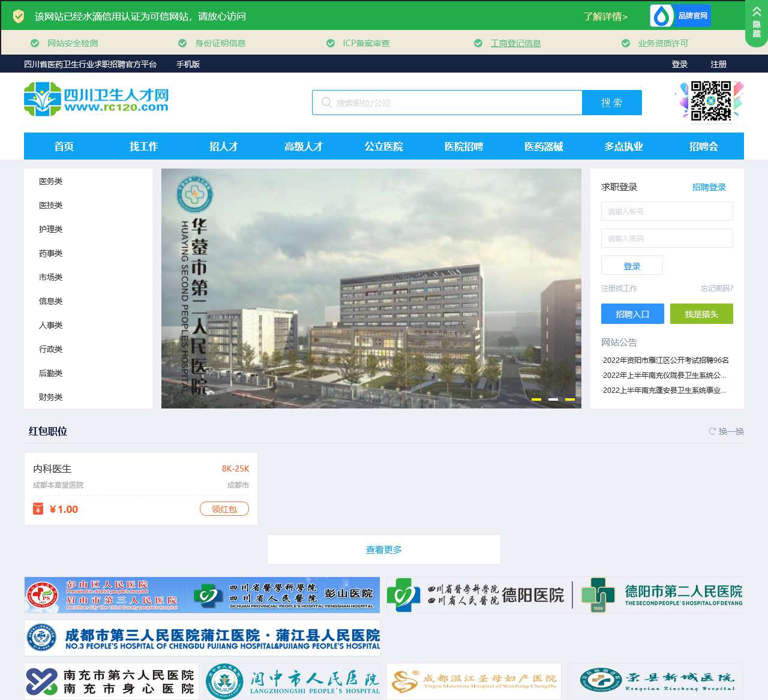Select 公立医院 in the navigation bar
The width and height of the screenshot is (768, 700).
(x=384, y=146)
